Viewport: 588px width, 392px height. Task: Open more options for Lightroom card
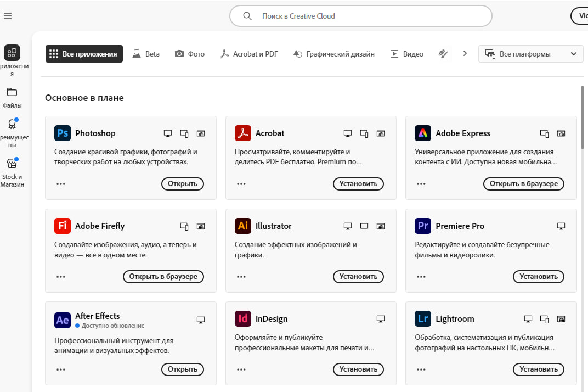click(421, 369)
